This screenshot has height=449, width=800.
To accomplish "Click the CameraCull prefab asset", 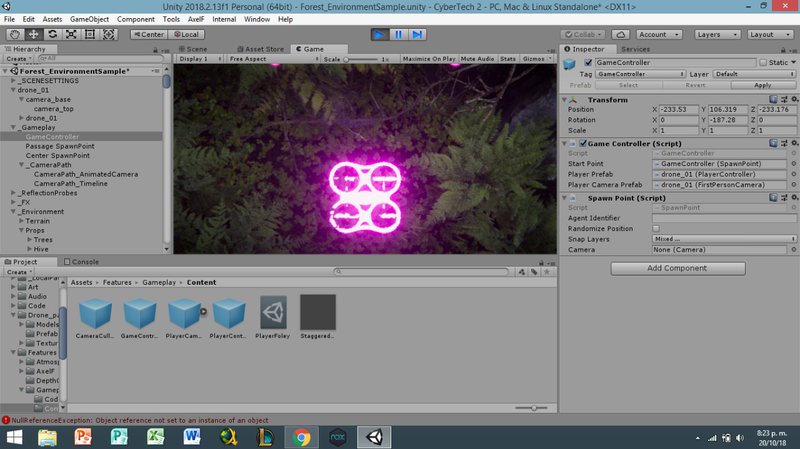I will [x=95, y=317].
